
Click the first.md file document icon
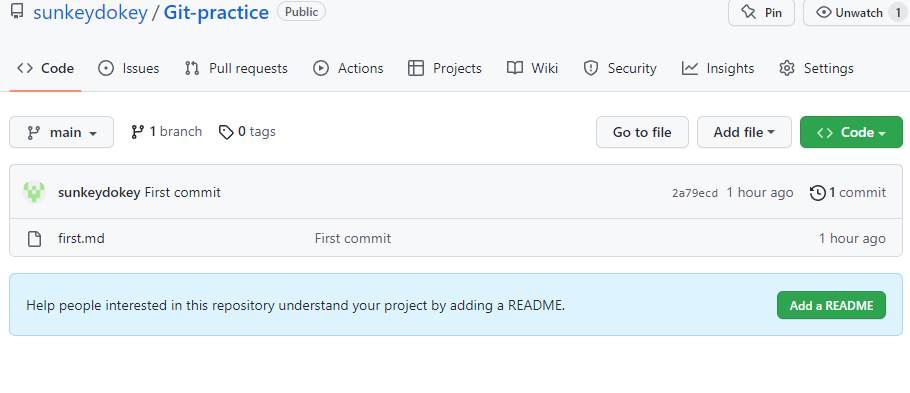[x=35, y=239]
